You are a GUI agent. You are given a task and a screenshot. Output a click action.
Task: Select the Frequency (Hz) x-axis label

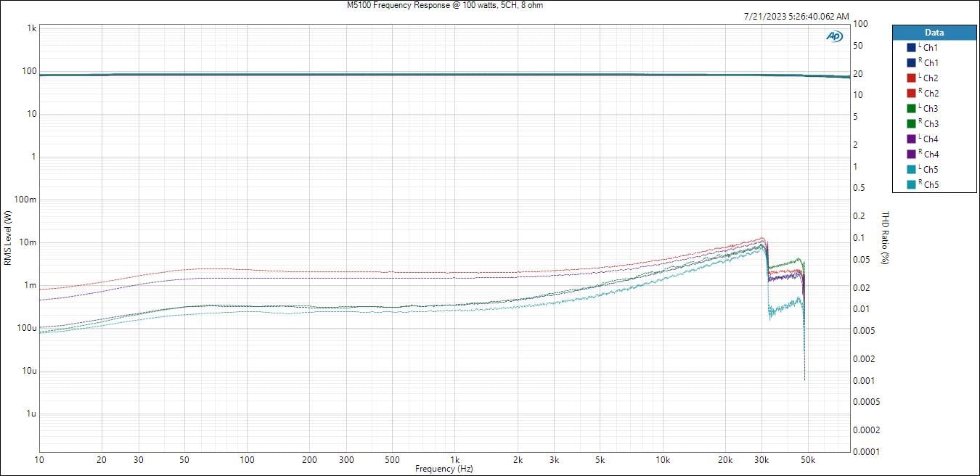444,469
